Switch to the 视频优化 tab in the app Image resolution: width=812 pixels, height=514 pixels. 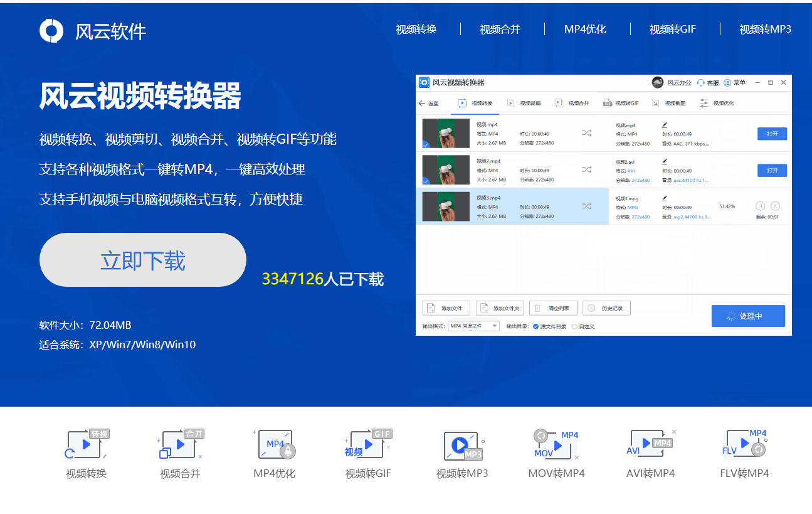click(x=717, y=103)
